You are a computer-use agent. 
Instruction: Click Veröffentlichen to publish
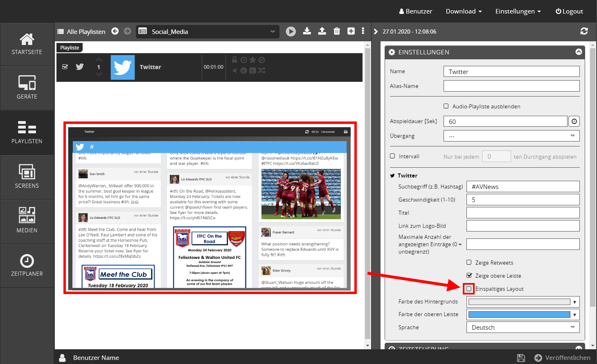(x=563, y=358)
